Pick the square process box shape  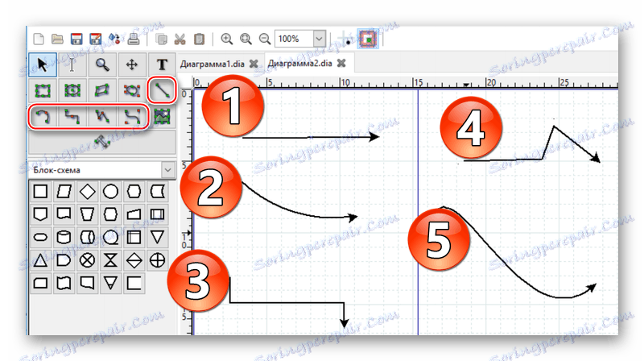tap(40, 191)
